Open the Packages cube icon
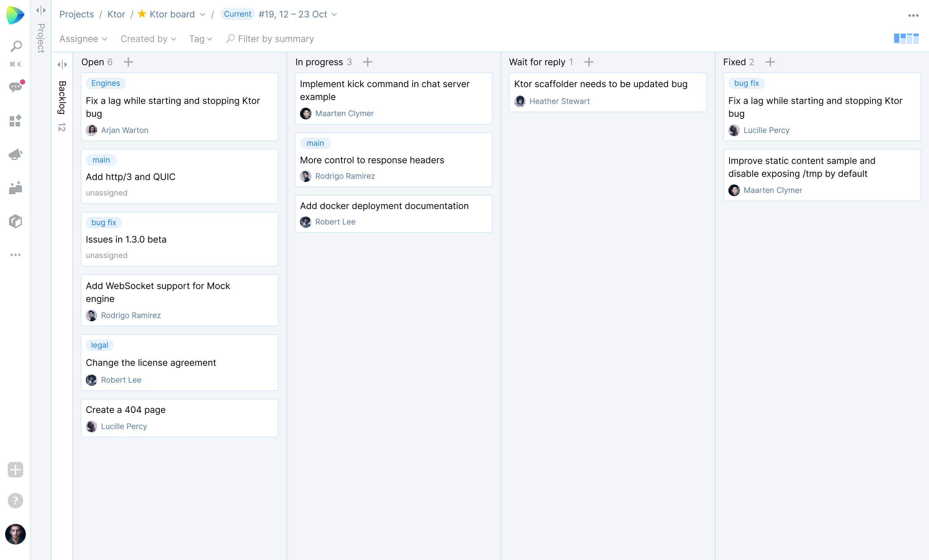Viewport: 929px width, 560px height. click(x=15, y=221)
